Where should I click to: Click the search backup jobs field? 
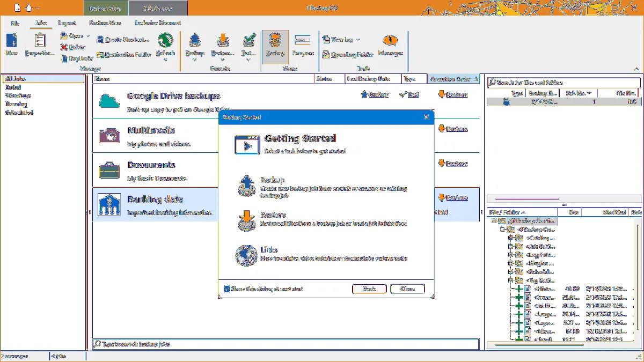pyautogui.click(x=286, y=344)
